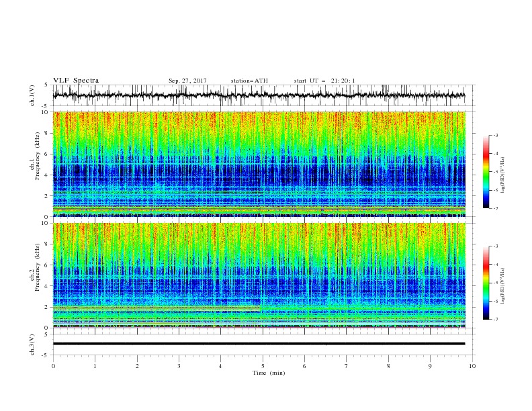Click the 2 kHz tick label of ch.2
This screenshot has height=411, width=532.
click(x=46, y=307)
